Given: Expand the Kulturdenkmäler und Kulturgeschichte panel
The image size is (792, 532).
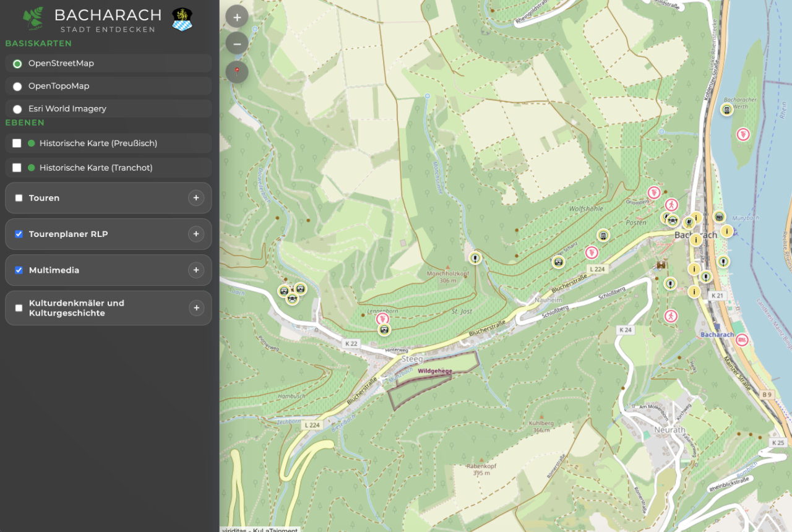Looking at the screenshot, I should (196, 307).
